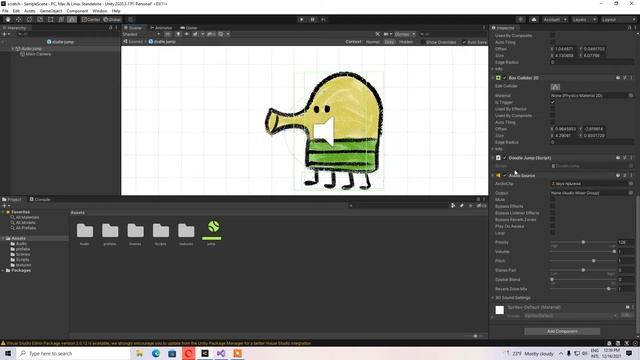Open Microsoft Edge from the taskbar
The width and height of the screenshot is (640, 360).
[156, 353]
